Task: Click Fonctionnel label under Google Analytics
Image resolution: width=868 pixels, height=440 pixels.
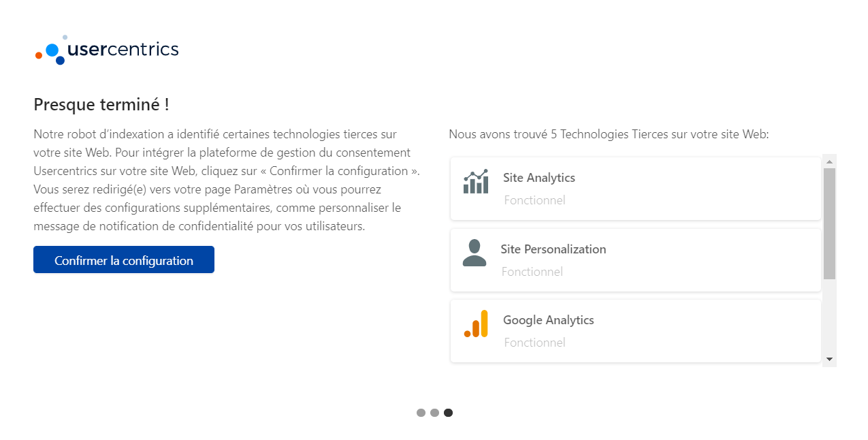Action: point(534,343)
